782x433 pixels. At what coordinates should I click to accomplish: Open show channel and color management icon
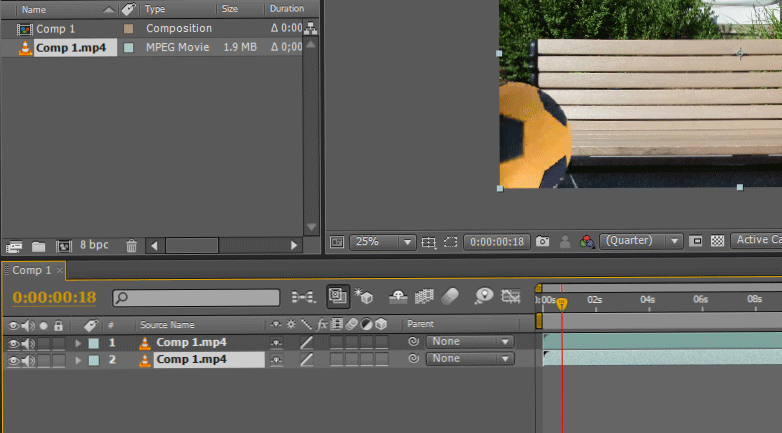pos(586,242)
